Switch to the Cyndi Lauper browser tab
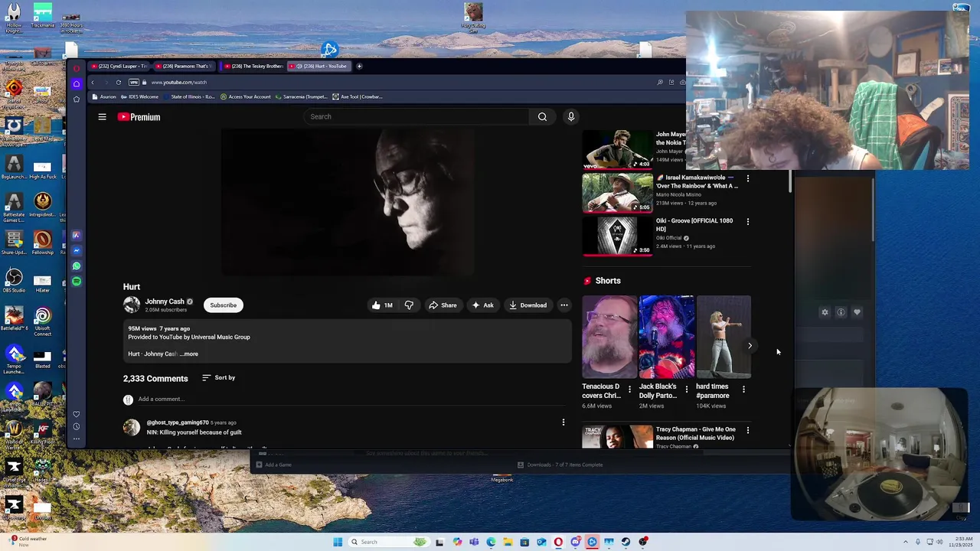980x551 pixels. [119, 66]
